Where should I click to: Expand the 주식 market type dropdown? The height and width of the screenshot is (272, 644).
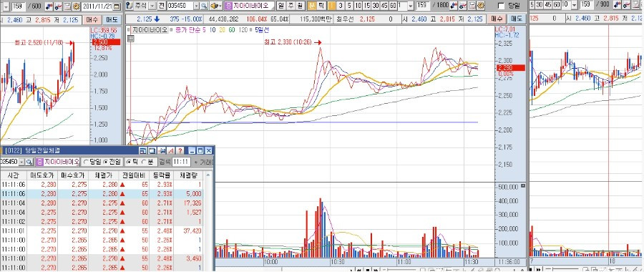point(152,6)
